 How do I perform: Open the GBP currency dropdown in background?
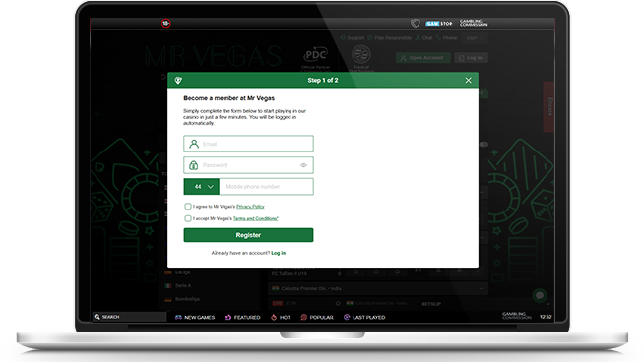point(475,38)
